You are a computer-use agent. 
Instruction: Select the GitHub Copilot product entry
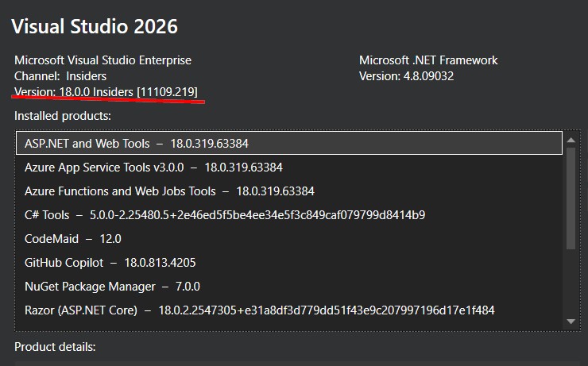pos(110,263)
